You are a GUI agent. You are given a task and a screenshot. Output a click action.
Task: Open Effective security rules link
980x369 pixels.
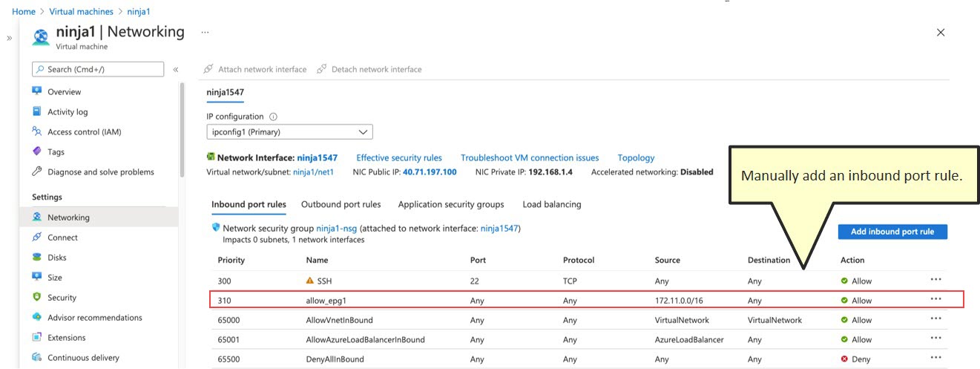399,157
